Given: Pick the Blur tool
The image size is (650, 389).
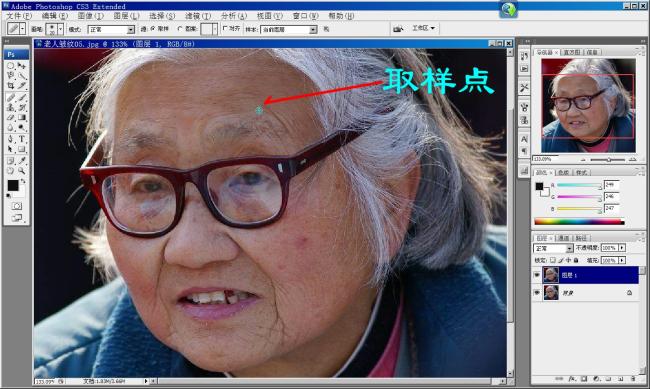Looking at the screenshot, I should [11, 128].
